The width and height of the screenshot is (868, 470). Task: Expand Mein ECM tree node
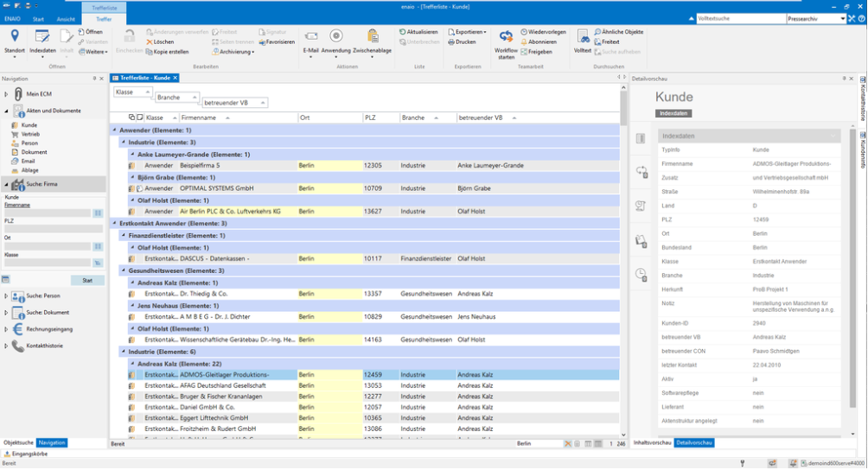[6, 93]
